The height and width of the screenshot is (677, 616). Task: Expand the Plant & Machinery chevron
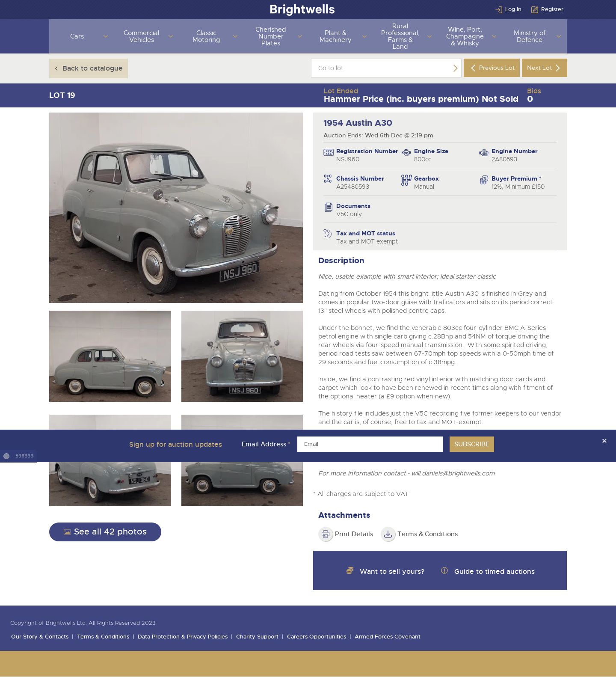pos(364,36)
